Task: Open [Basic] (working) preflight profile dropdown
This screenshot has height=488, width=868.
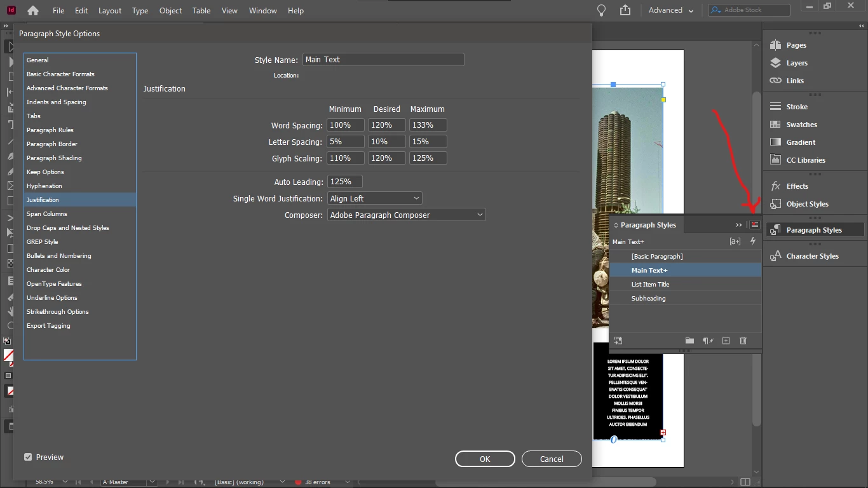Action: pyautogui.click(x=283, y=482)
